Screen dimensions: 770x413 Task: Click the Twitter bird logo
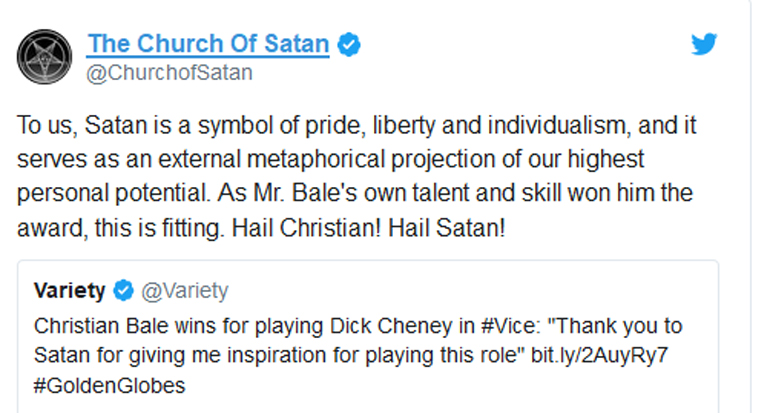705,43
